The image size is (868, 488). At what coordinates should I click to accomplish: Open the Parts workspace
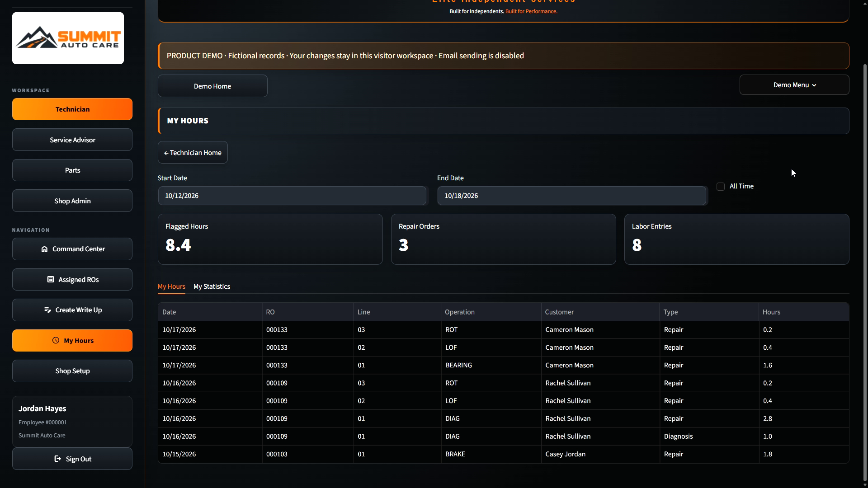click(72, 170)
